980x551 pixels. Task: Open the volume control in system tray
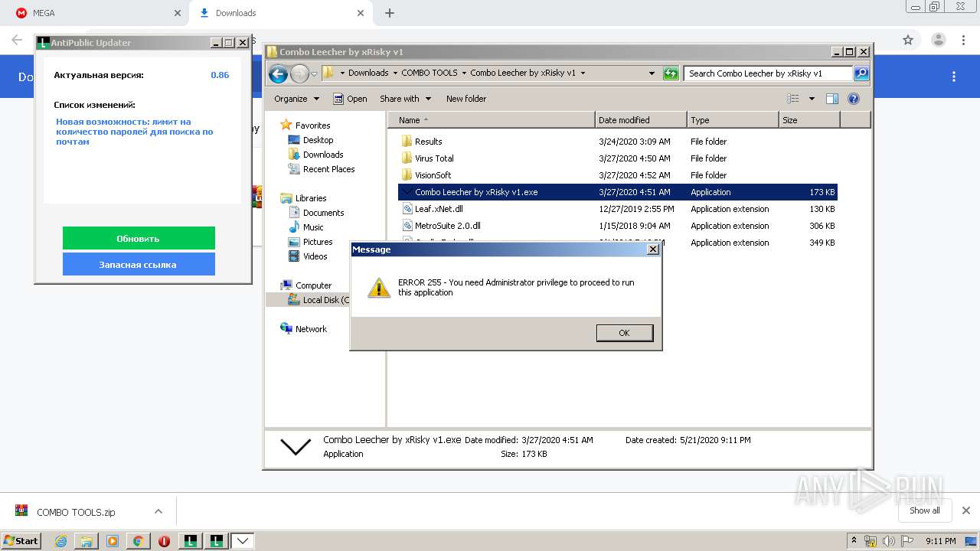(888, 541)
